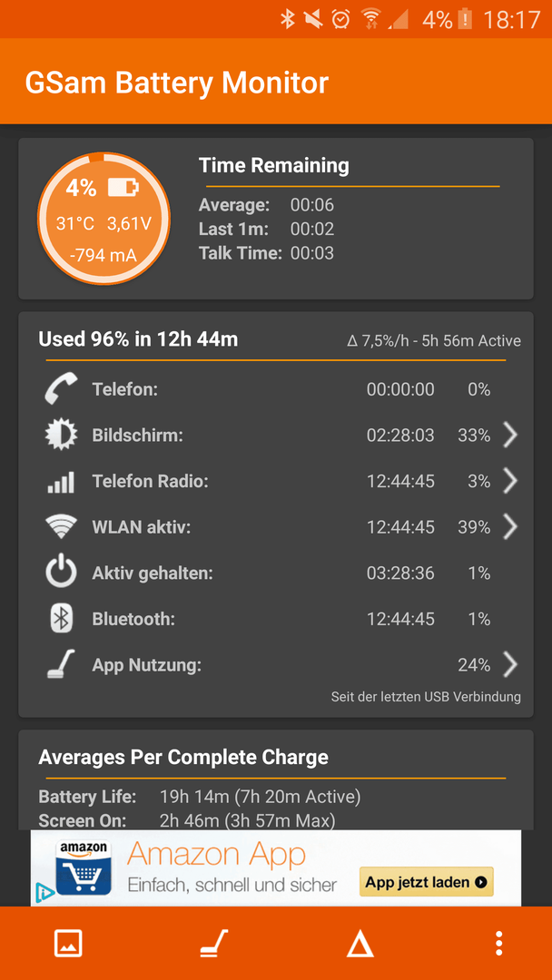Tap 'Averages Per Complete Charge' section title
The width and height of the screenshot is (552, 980).
coord(183,757)
